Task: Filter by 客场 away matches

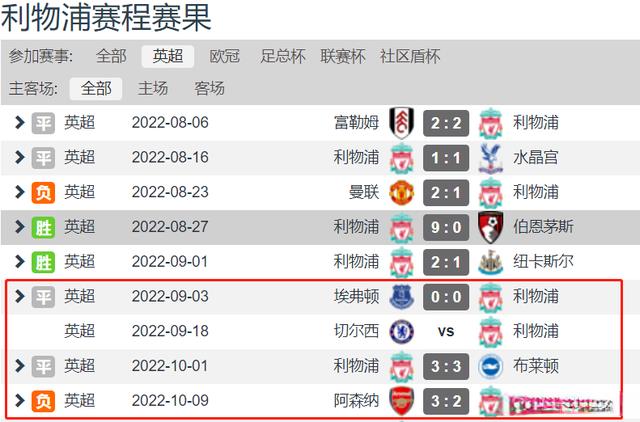Action: click(209, 89)
